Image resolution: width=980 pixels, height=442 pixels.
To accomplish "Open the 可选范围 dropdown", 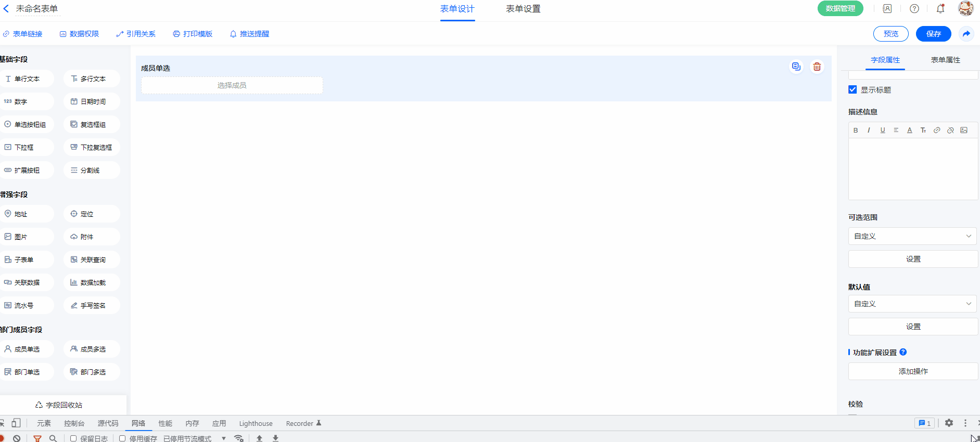I will [x=912, y=236].
